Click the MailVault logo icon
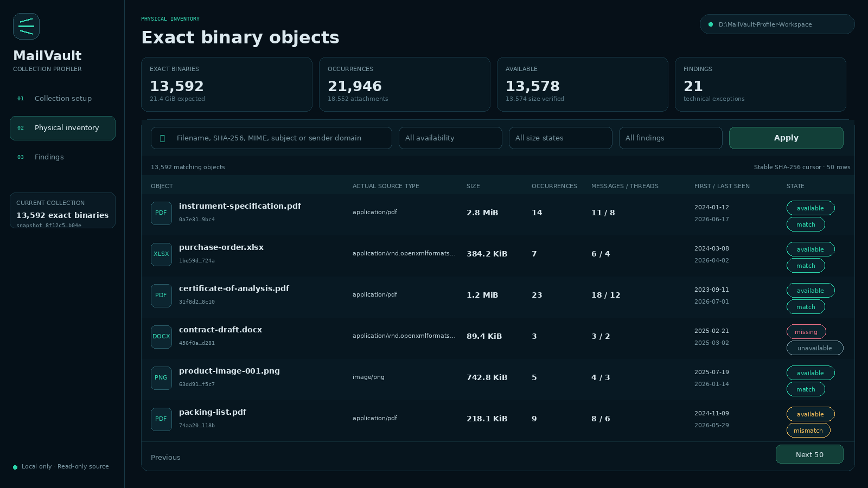This screenshot has width=868, height=488. 26,26
